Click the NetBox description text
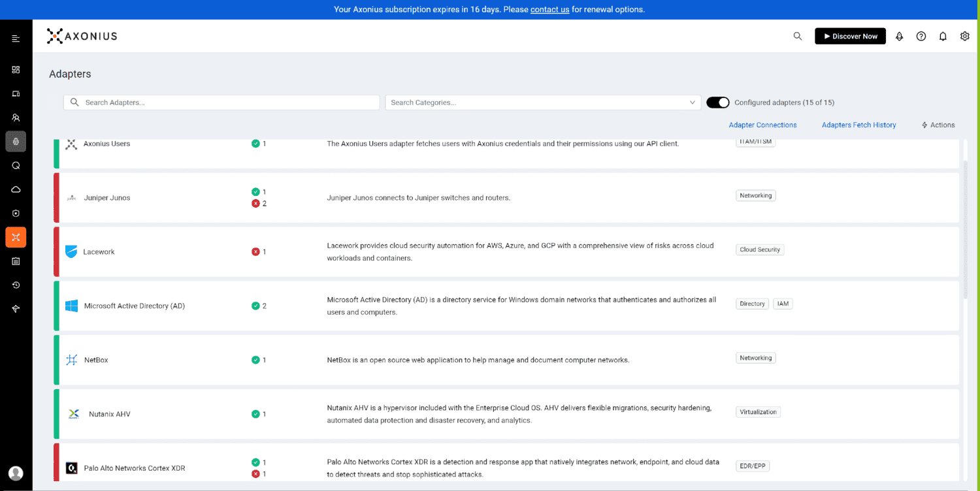Screen dimensions: 980x491 (x=478, y=360)
